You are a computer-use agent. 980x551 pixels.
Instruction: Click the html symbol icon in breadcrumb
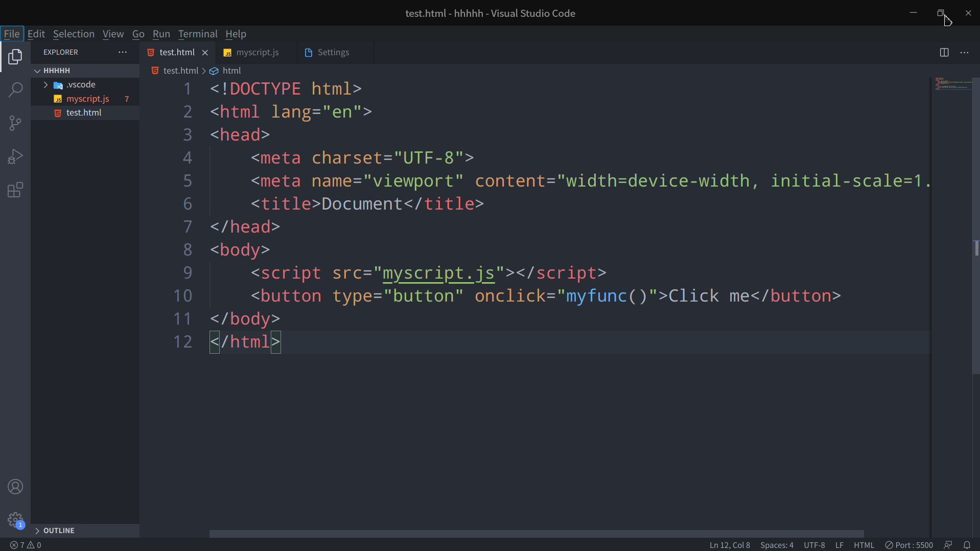coord(214,71)
